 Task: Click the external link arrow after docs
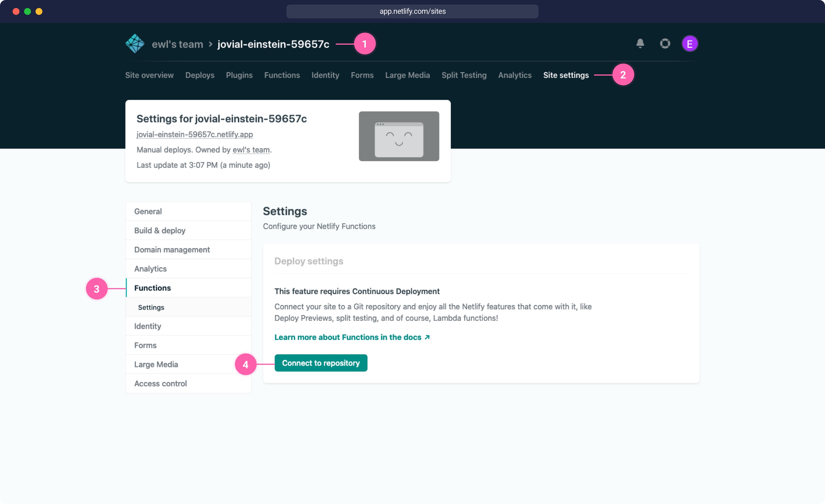(x=427, y=337)
